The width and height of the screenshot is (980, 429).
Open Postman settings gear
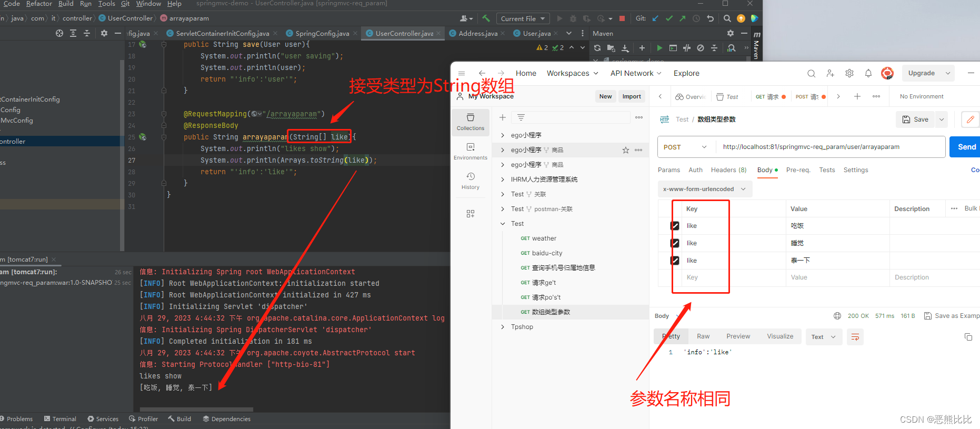(849, 74)
